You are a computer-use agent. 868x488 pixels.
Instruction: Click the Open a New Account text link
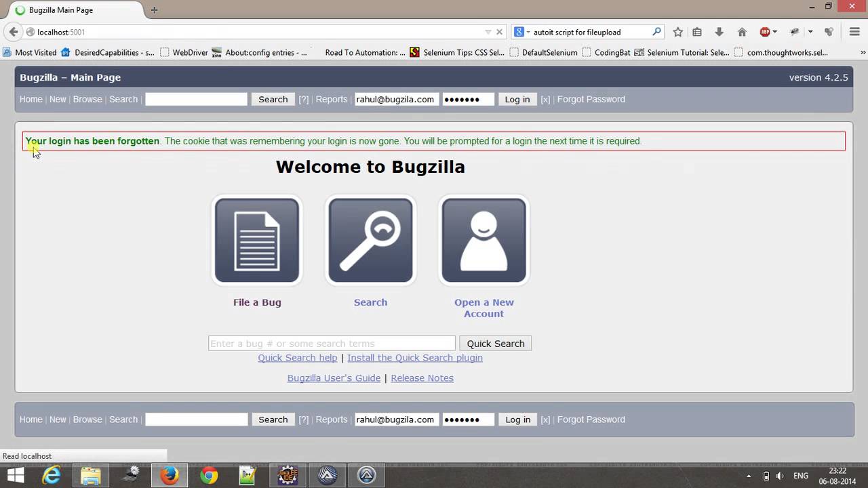pyautogui.click(x=484, y=308)
